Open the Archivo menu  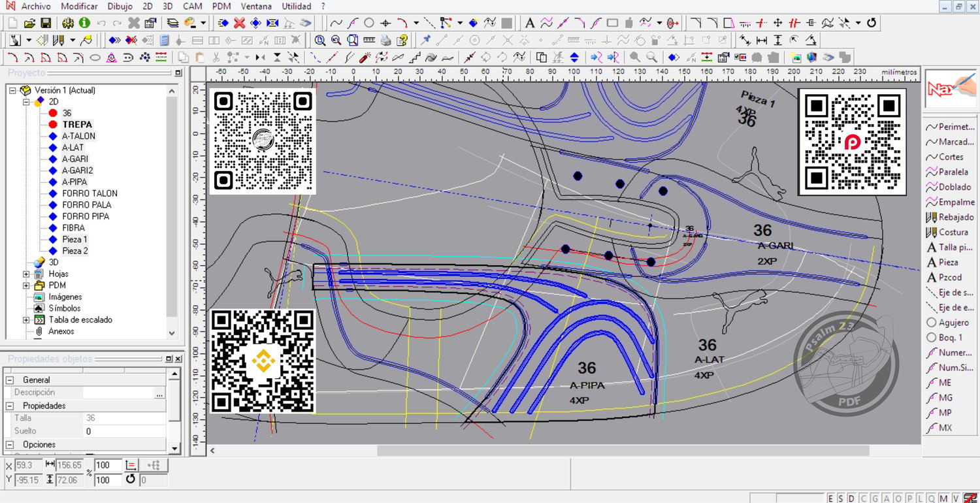coord(36,6)
